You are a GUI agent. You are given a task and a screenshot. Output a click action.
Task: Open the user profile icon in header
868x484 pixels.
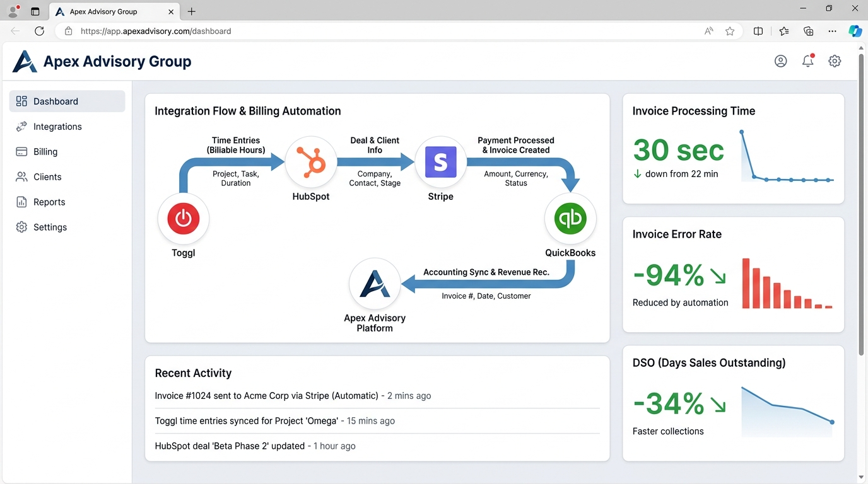pyautogui.click(x=780, y=61)
